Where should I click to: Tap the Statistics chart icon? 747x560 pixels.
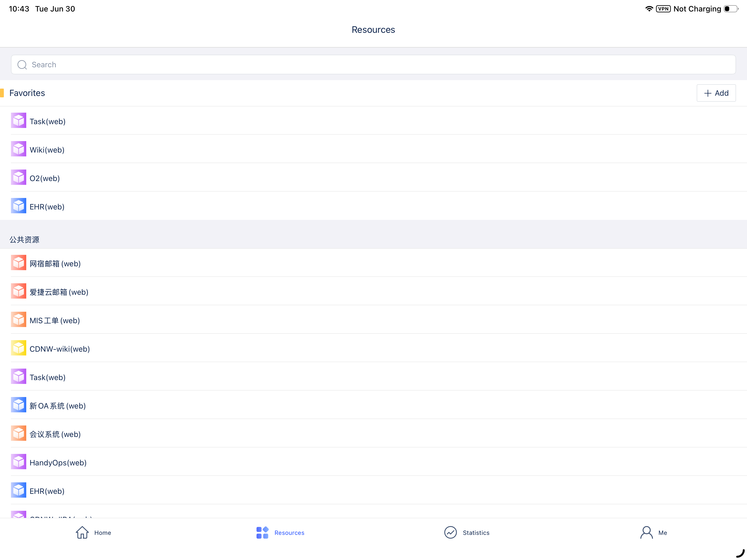pos(451,533)
